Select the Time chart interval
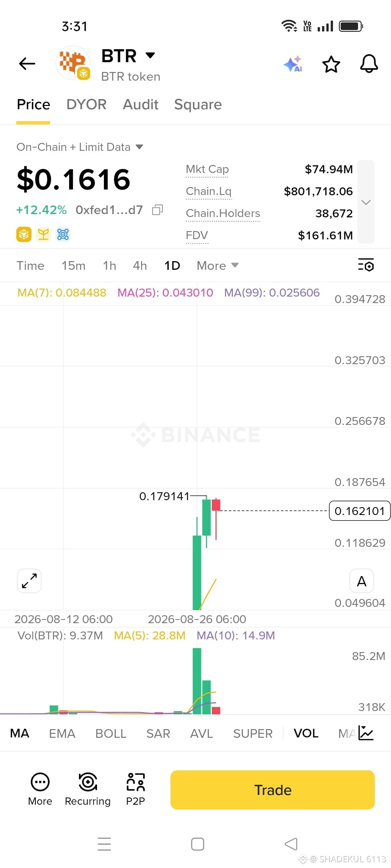Image resolution: width=391 pixels, height=868 pixels. (30, 266)
